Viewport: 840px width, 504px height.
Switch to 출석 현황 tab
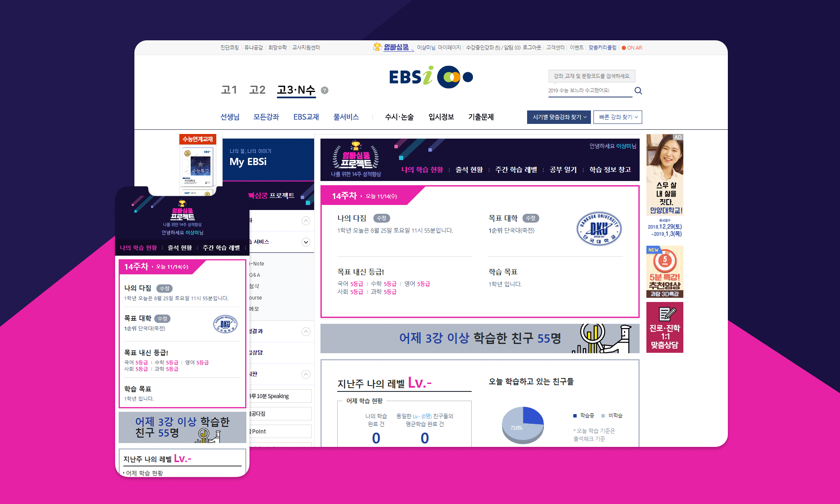[469, 170]
